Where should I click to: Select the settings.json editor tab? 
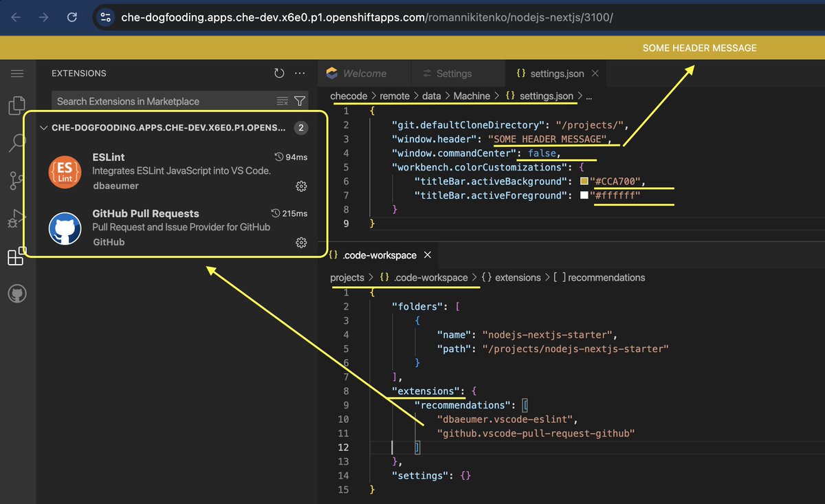pyautogui.click(x=555, y=74)
